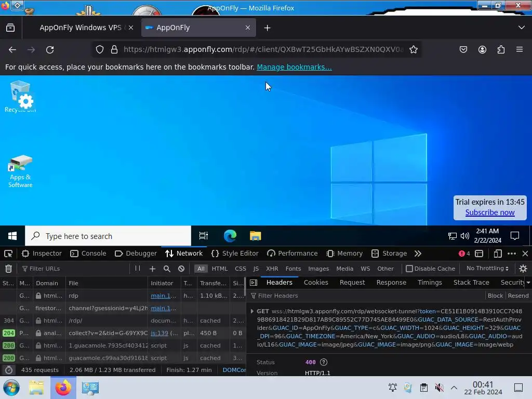Open the Style Editor panel

click(235, 254)
